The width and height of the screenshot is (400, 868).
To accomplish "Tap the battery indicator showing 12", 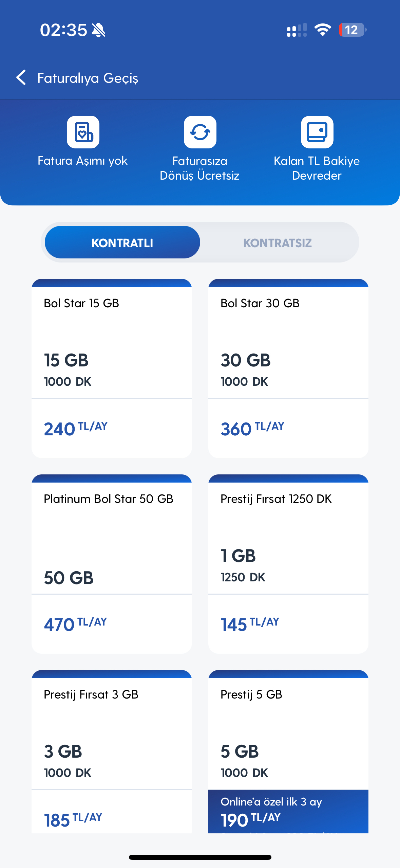I will [x=353, y=30].
